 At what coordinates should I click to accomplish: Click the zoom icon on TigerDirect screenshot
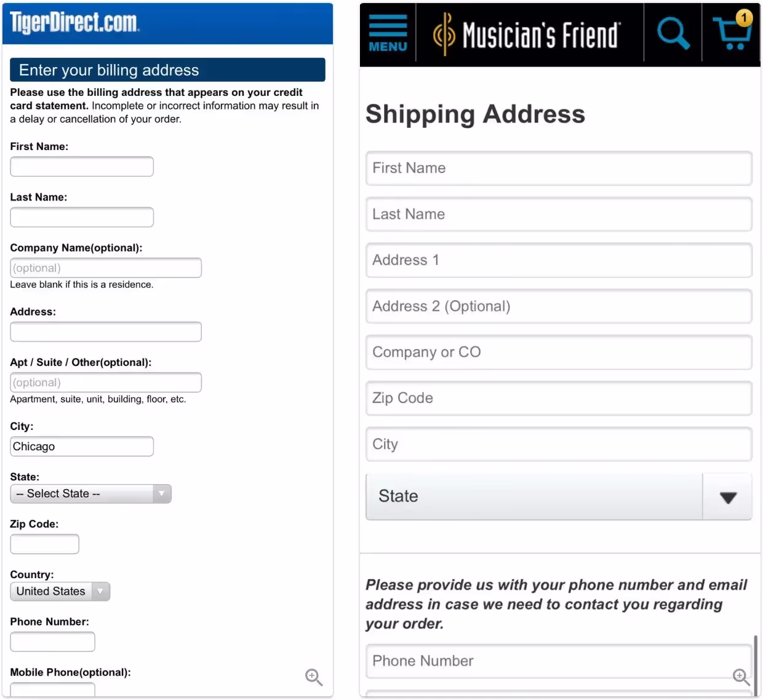(x=314, y=677)
